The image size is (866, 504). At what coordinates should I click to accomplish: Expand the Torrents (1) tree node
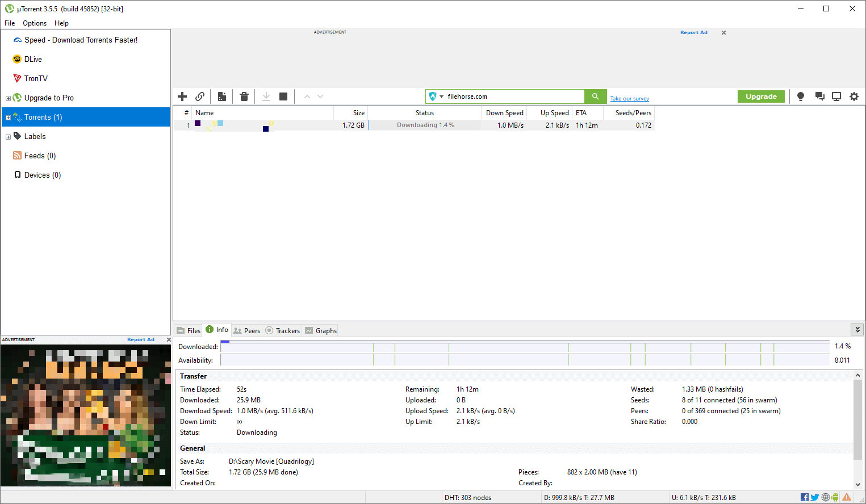[8, 117]
